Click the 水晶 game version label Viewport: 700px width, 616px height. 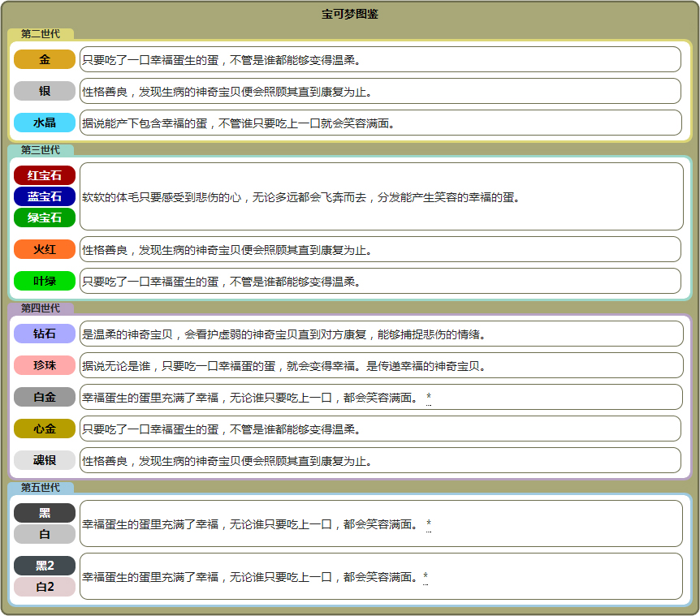pyautogui.click(x=45, y=123)
